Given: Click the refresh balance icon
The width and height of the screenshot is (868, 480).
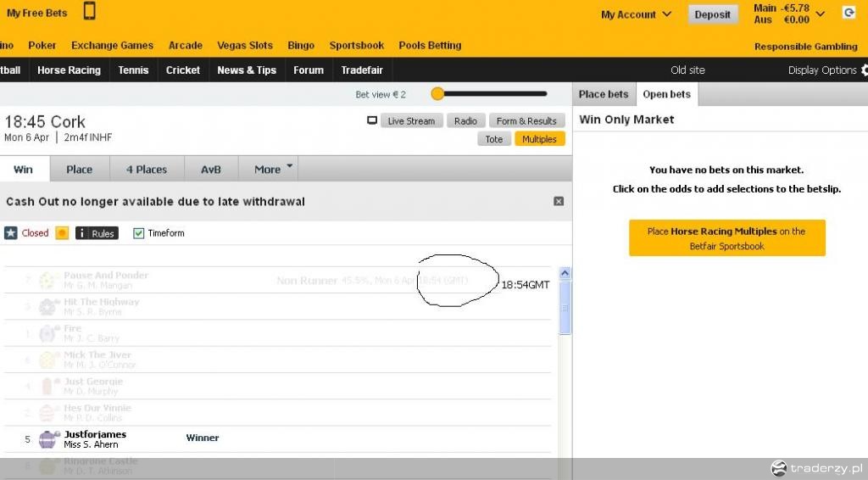Looking at the screenshot, I should 849,13.
